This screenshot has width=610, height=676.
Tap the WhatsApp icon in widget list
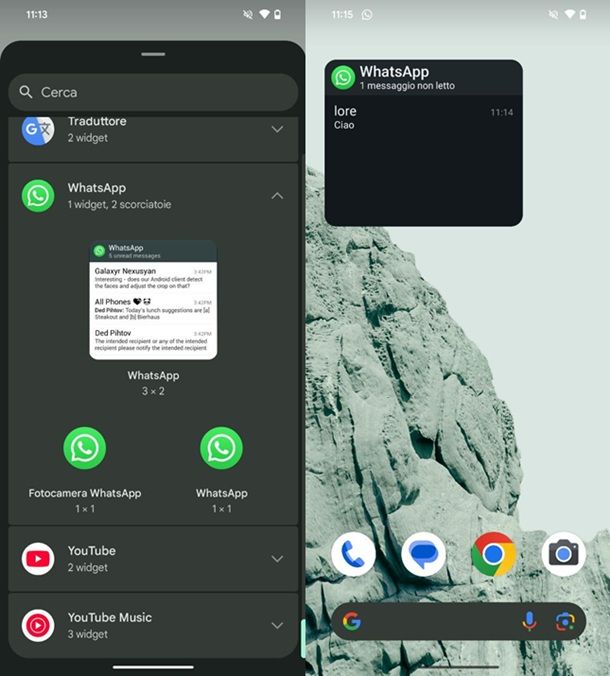point(38,196)
